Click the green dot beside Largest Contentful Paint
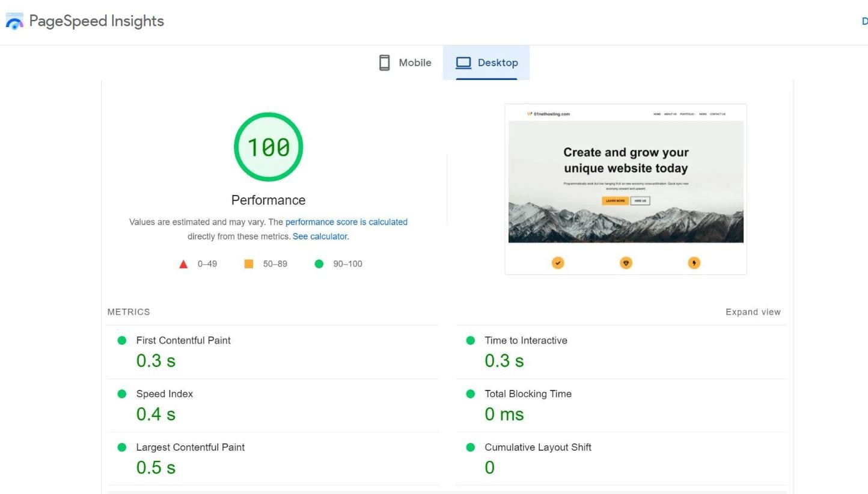The height and width of the screenshot is (494, 868). (x=122, y=447)
